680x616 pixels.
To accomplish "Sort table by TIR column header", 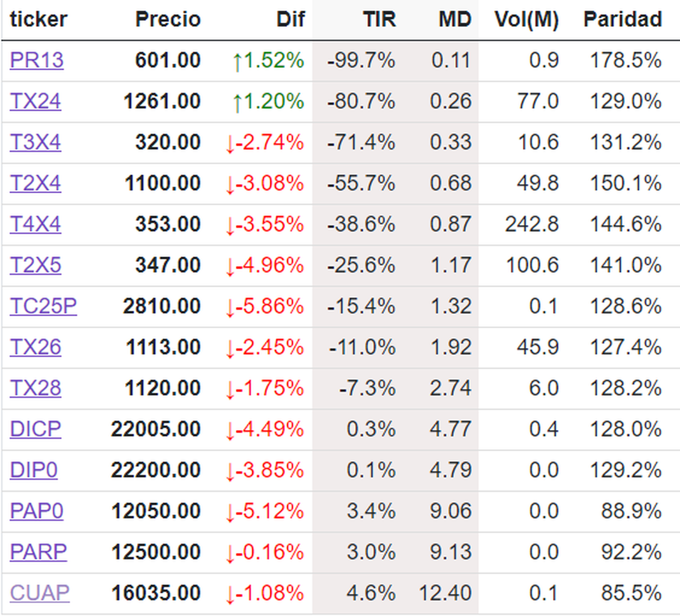I will [x=379, y=20].
